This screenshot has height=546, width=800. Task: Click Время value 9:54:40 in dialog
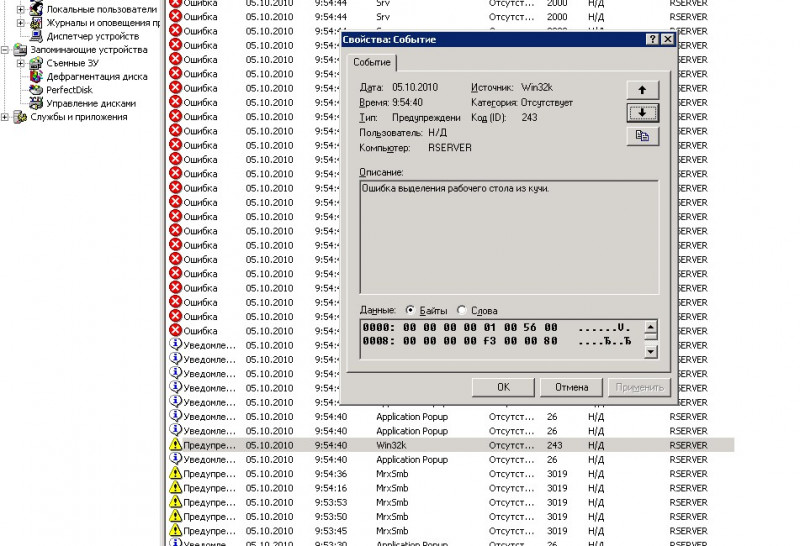(407, 103)
